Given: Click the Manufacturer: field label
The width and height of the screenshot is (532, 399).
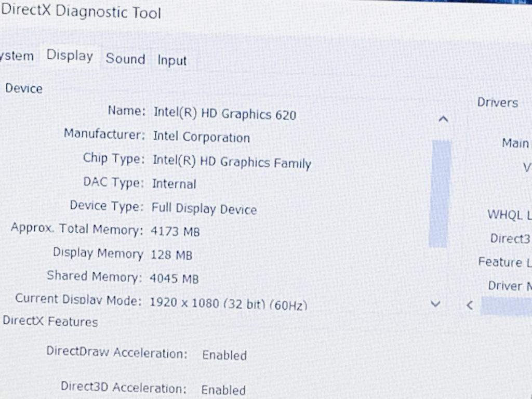Looking at the screenshot, I should point(104,134).
